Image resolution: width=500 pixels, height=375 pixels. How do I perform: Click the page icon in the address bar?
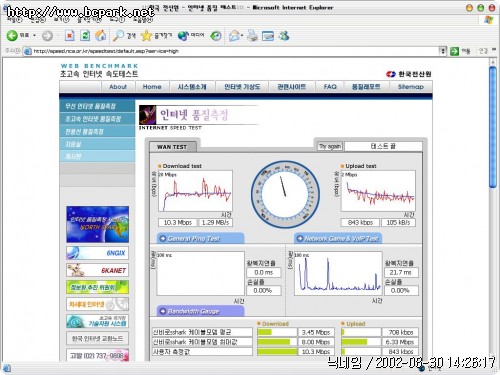28,51
